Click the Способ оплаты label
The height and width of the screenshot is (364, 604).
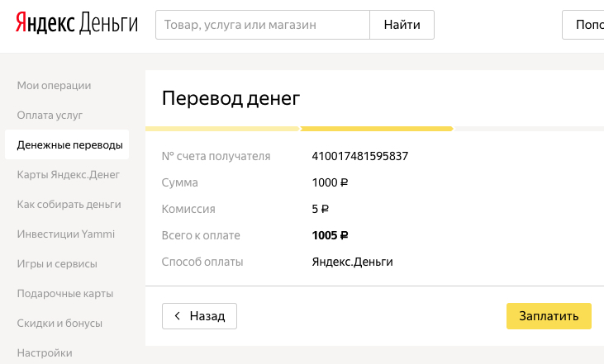pos(202,262)
